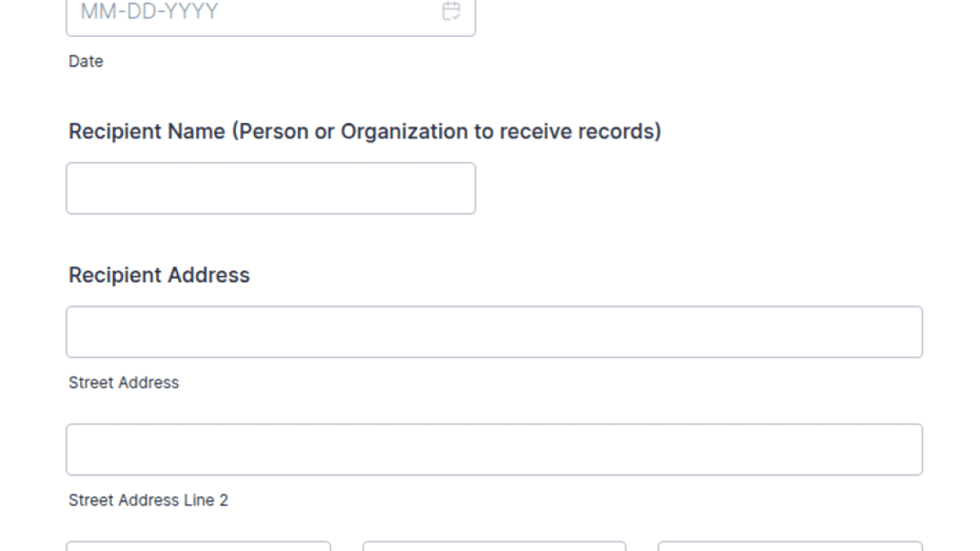
Task: Place cursor in recipient records name box
Action: pos(270,189)
